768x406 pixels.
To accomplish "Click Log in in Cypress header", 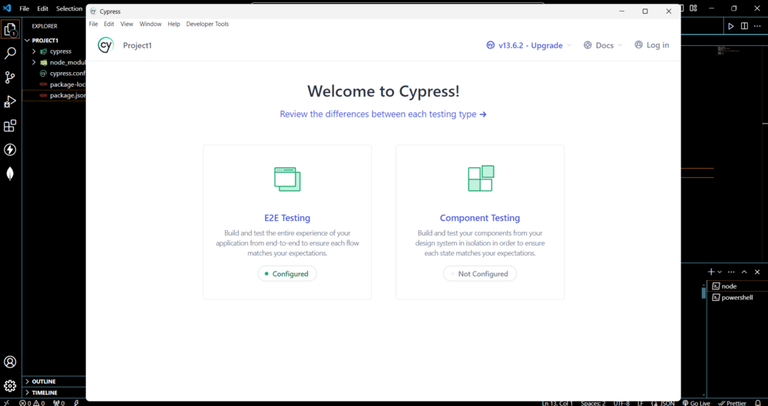I will [651, 45].
